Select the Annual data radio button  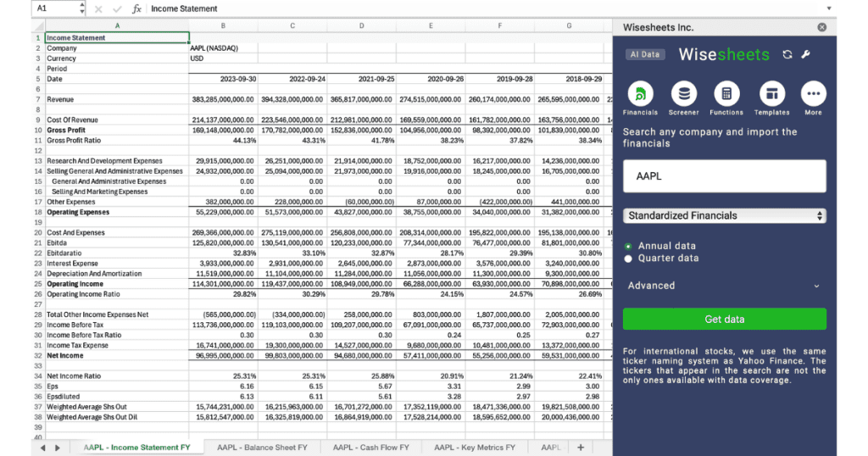[628, 247]
